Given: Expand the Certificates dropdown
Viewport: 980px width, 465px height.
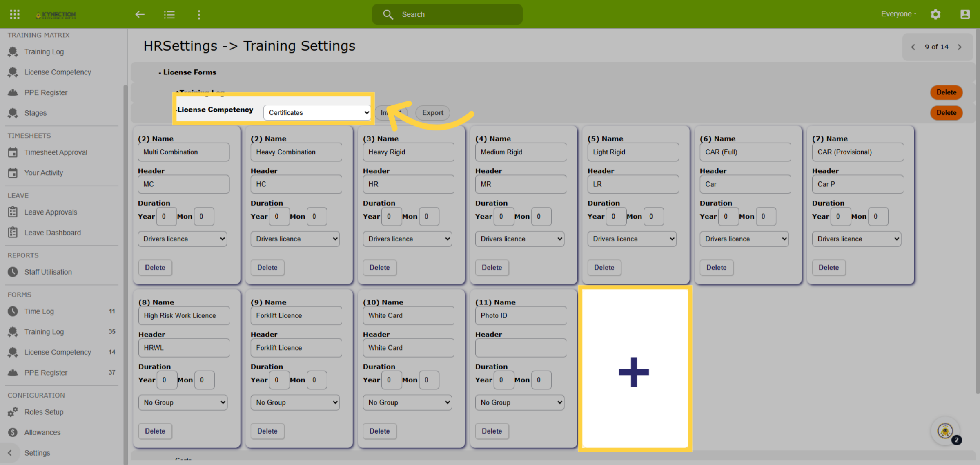Looking at the screenshot, I should [317, 112].
